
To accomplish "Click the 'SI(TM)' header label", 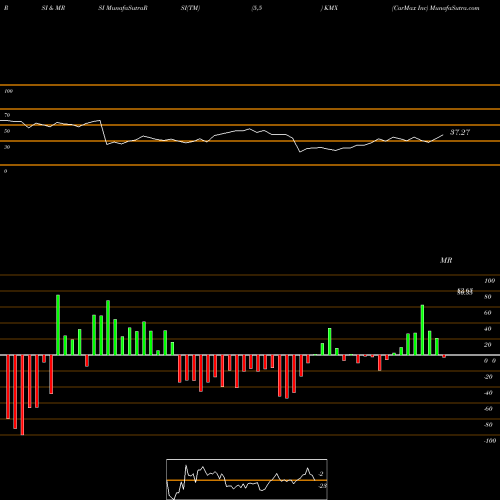I will (190, 8).
